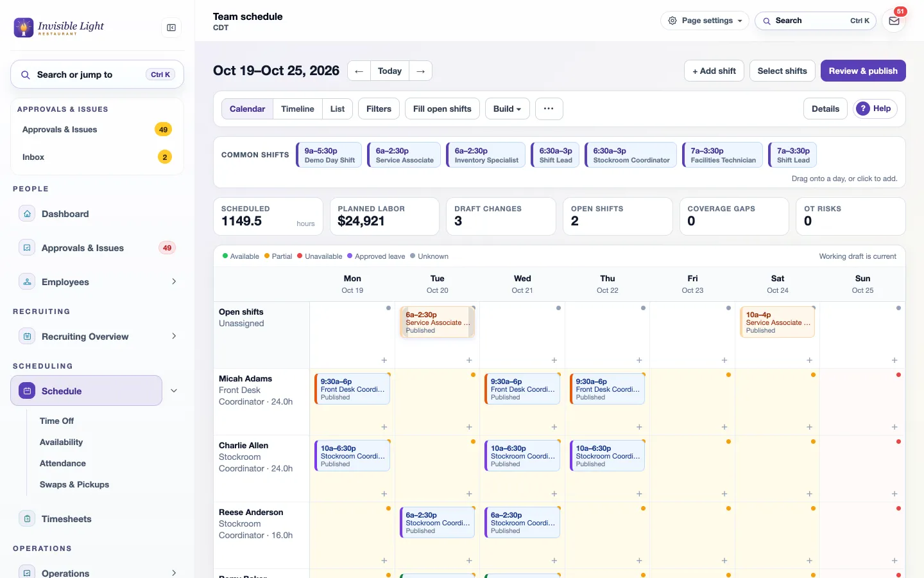The image size is (924, 578).
Task: Click the Recruiting Overview icon
Action: [27, 336]
